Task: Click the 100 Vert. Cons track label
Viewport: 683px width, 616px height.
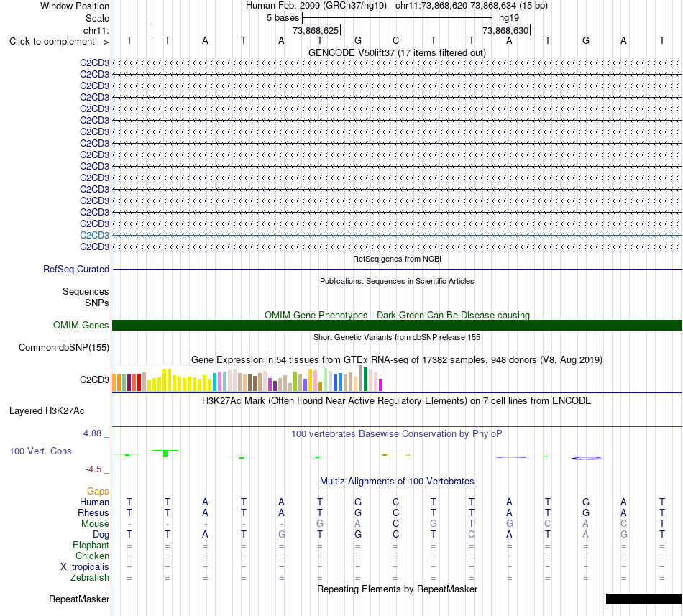Action: pos(40,451)
